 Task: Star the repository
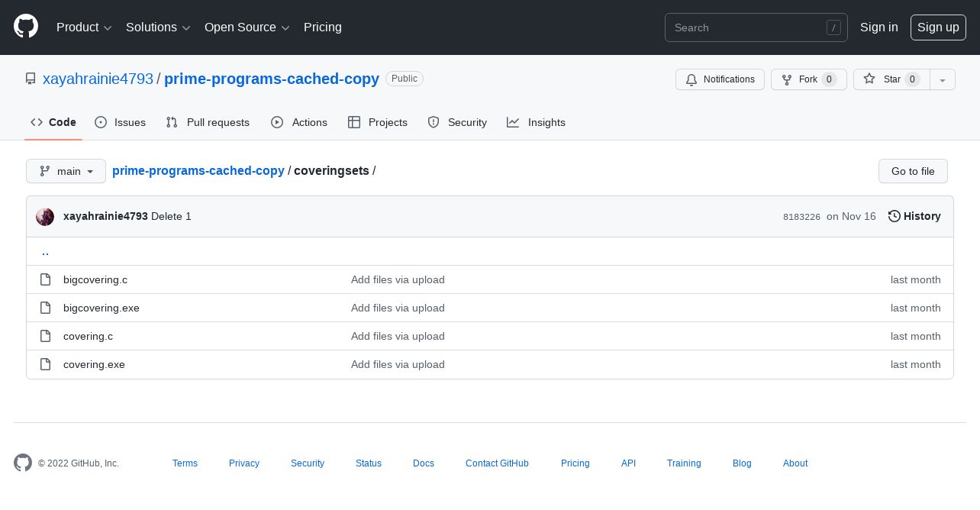coord(891,79)
